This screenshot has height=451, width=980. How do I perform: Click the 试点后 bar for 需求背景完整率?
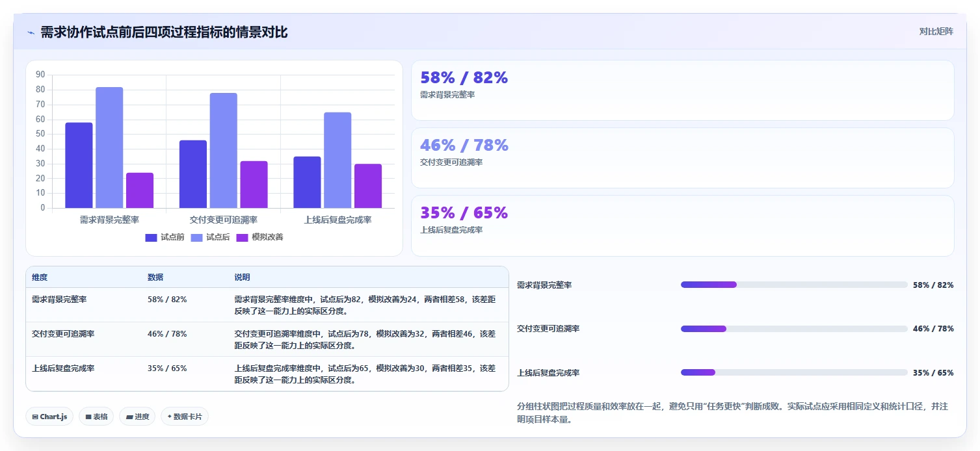tap(109, 148)
